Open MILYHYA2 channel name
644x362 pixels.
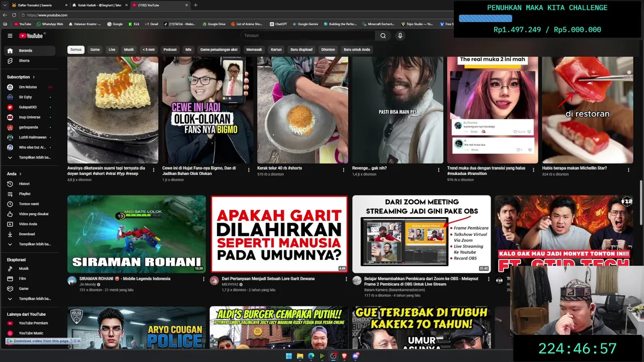(231, 285)
